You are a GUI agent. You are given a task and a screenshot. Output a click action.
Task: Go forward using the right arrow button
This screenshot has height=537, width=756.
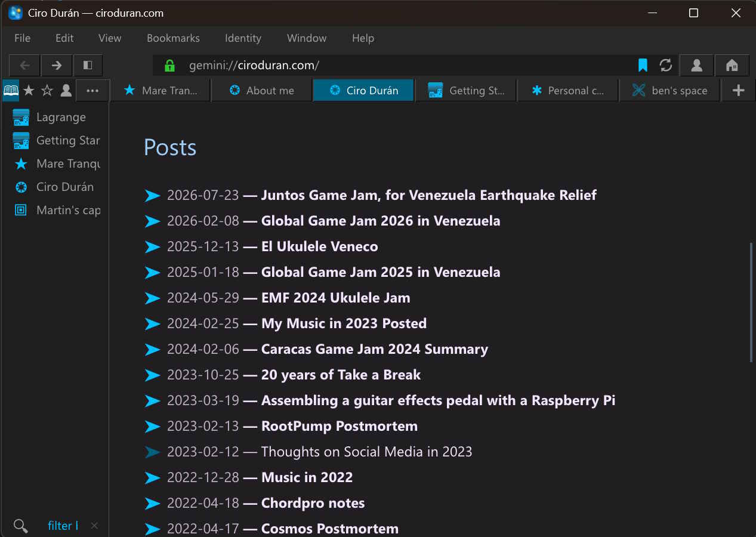tap(57, 65)
